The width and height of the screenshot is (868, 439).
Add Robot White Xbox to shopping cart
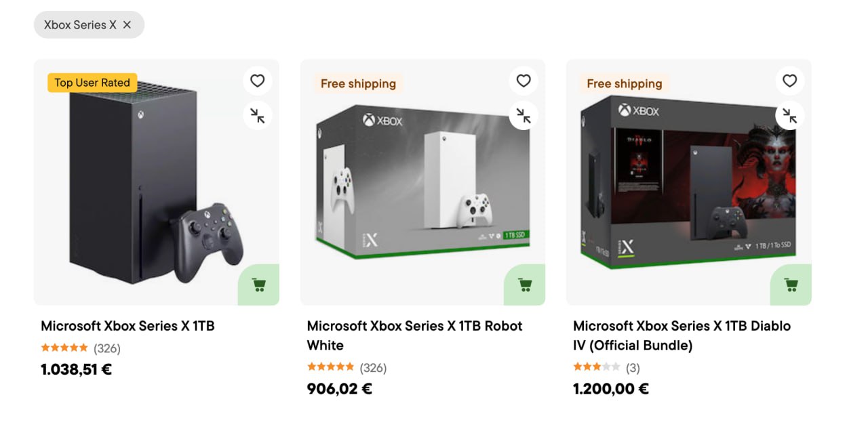pos(525,285)
